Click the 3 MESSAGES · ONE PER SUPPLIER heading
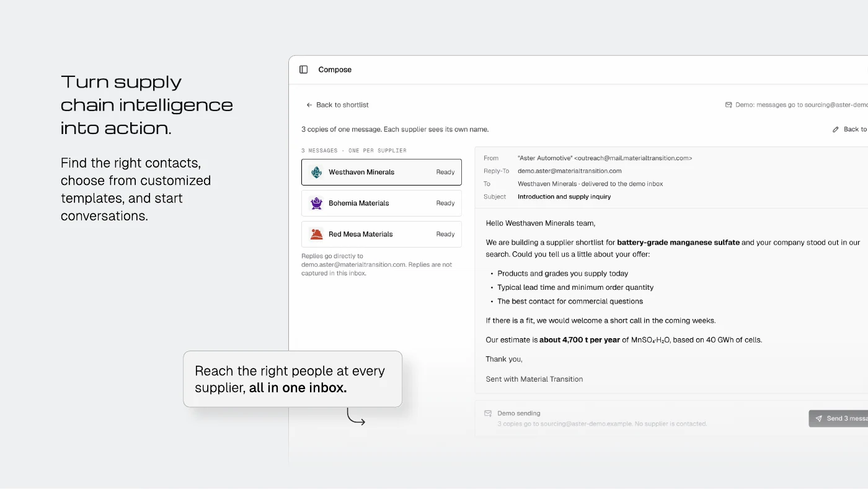The height and width of the screenshot is (489, 868). coord(354,151)
